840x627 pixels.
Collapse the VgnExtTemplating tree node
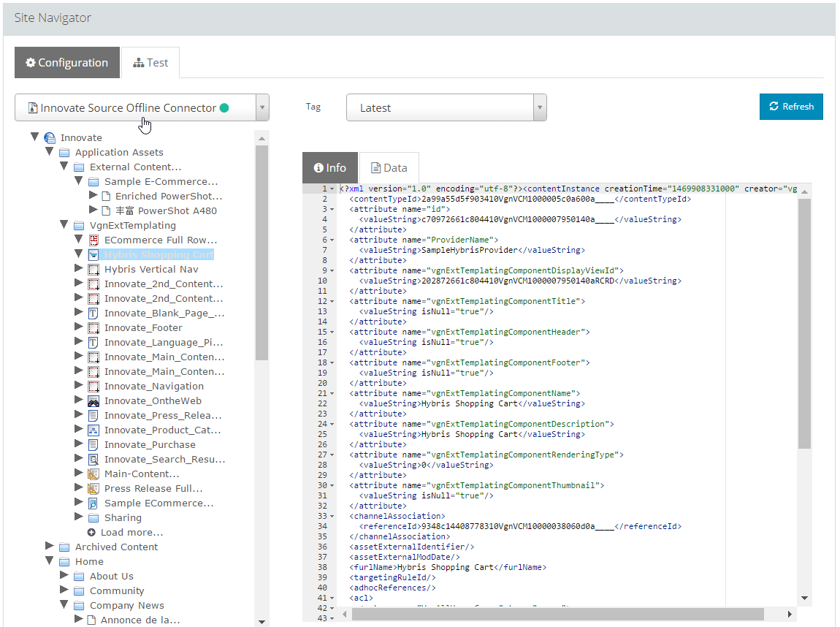[x=64, y=224]
